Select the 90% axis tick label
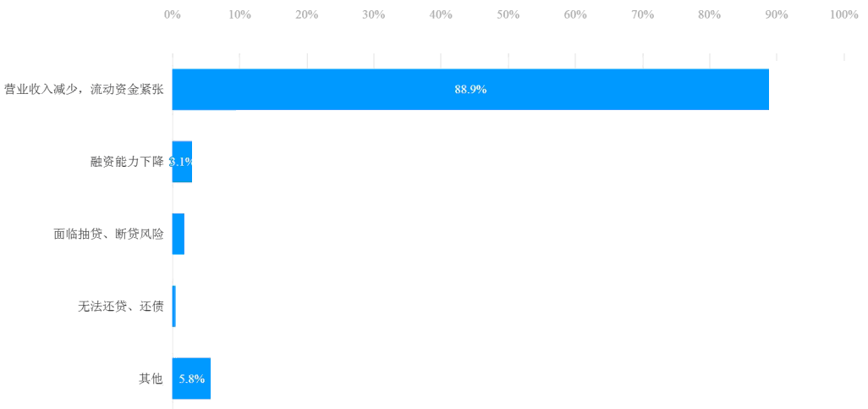868x409 pixels. 777,15
